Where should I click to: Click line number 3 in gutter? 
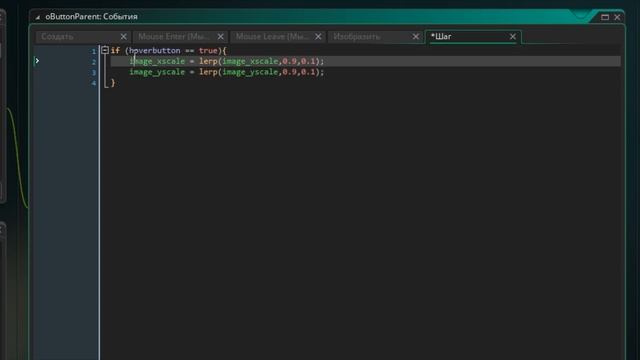(x=93, y=72)
